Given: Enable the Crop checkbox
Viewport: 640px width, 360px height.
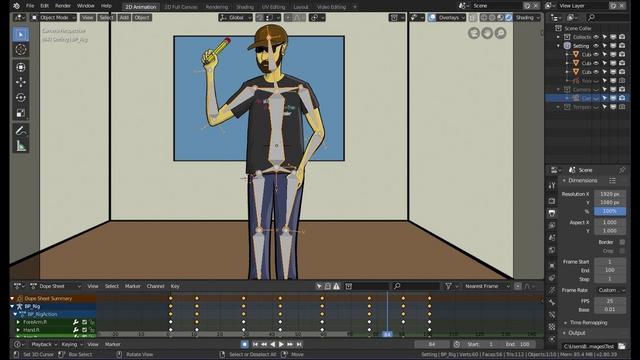Looking at the screenshot, I should point(622,251).
